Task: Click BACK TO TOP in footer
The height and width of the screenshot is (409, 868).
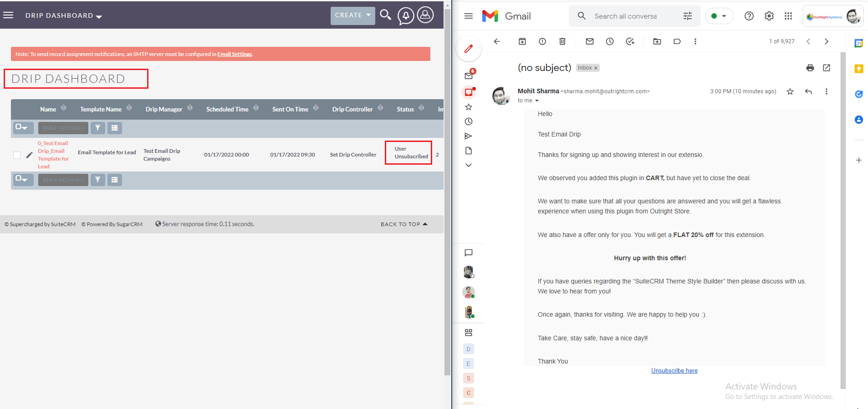Action: pos(404,224)
